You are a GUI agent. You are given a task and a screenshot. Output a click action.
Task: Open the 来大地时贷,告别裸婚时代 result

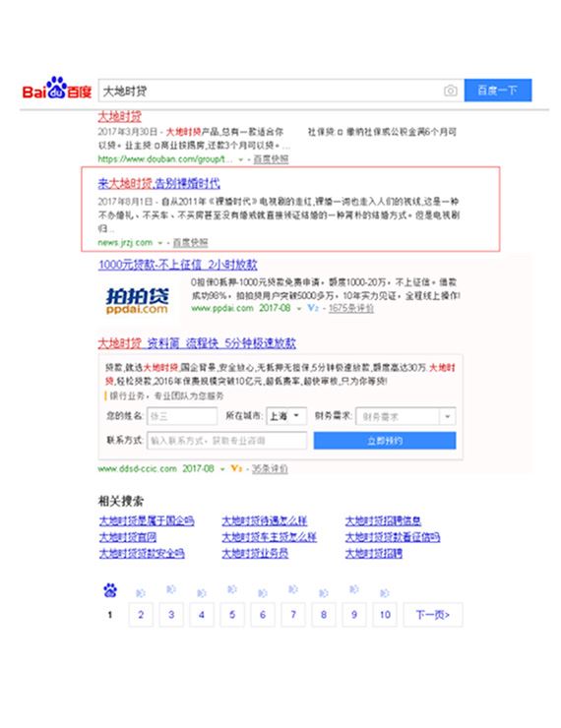tap(158, 183)
